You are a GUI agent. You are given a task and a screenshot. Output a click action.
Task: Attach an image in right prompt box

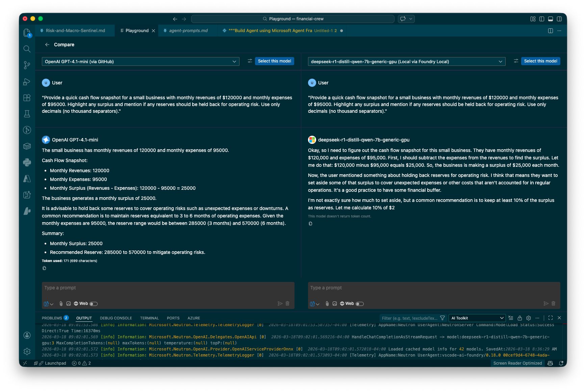[x=335, y=304]
